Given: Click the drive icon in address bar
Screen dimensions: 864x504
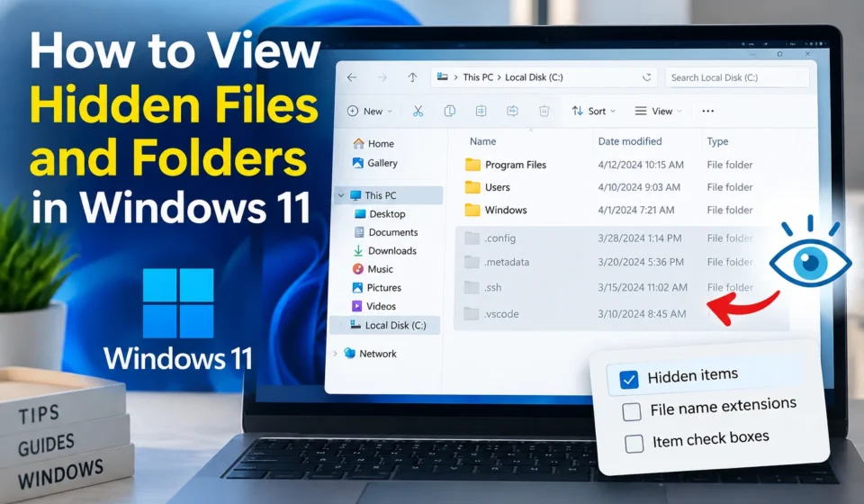Looking at the screenshot, I should (442, 77).
